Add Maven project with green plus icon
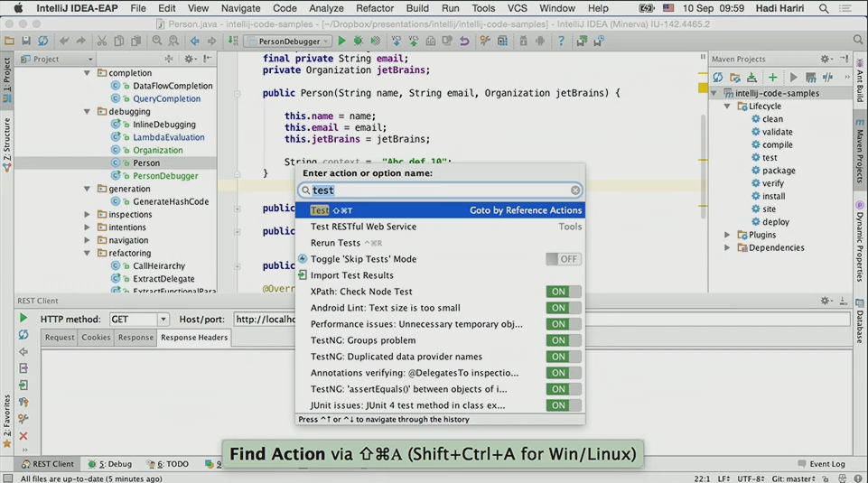This screenshot has height=483, width=868. (773, 78)
